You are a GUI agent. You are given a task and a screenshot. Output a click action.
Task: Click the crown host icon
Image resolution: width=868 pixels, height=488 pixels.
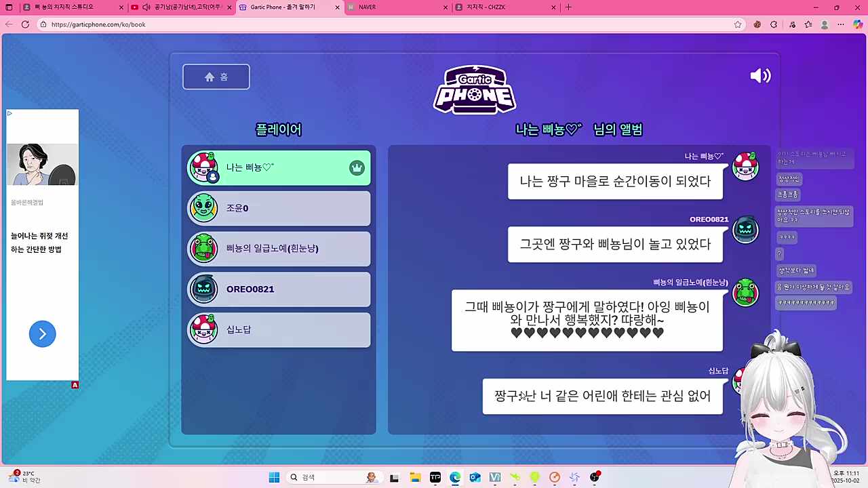coord(357,168)
